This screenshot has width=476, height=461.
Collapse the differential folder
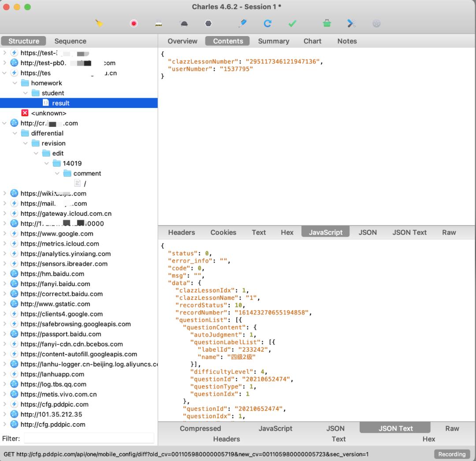tap(15, 133)
